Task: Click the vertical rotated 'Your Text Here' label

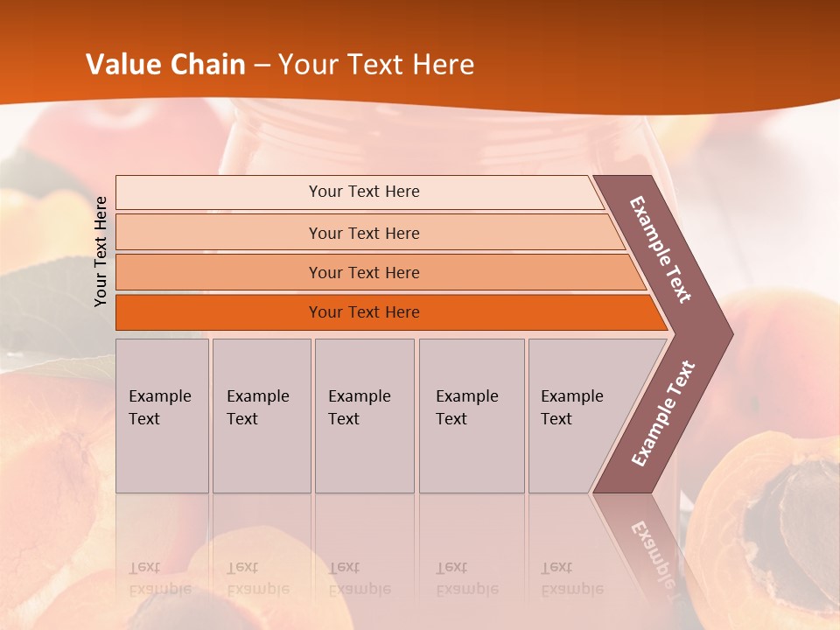Action: 101,251
